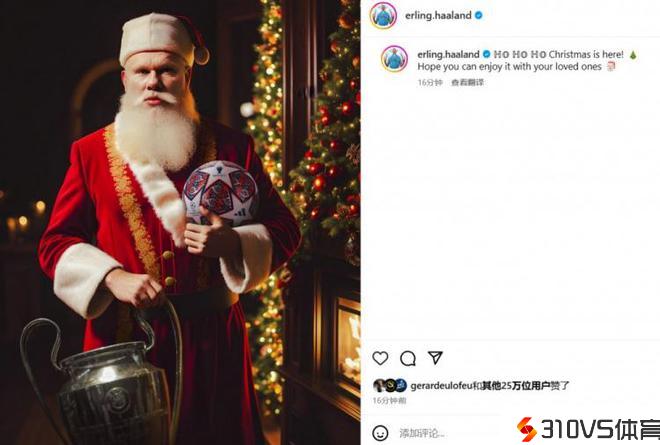The image size is (660, 445).
Task: Click the verified badge in the post header
Action: coord(479,16)
